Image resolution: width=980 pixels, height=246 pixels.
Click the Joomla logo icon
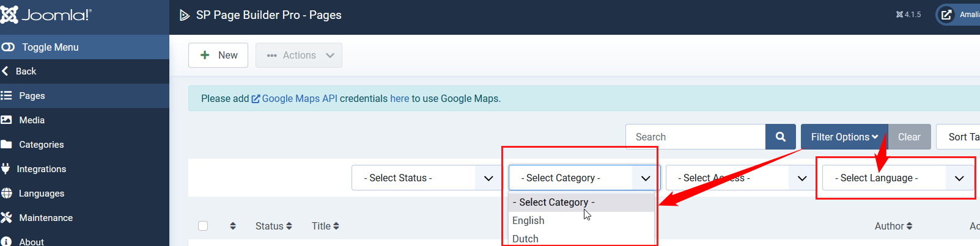9,15
